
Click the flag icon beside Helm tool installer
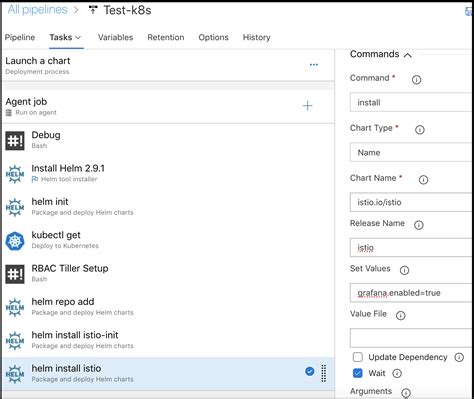tap(35, 179)
